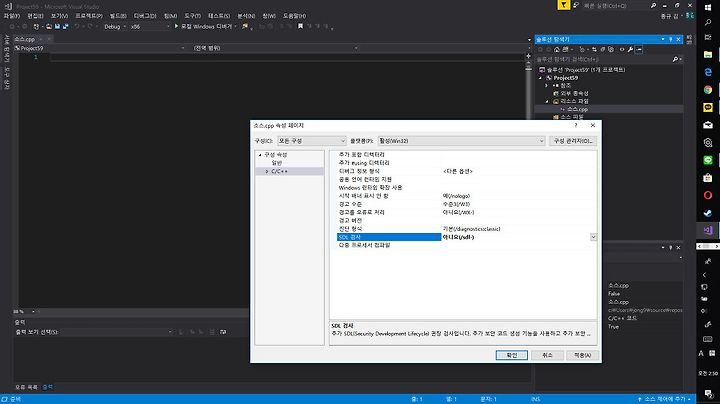Viewport: 720px width, 404px height.
Task: Collapse the Project59 project node
Action: coord(541,78)
